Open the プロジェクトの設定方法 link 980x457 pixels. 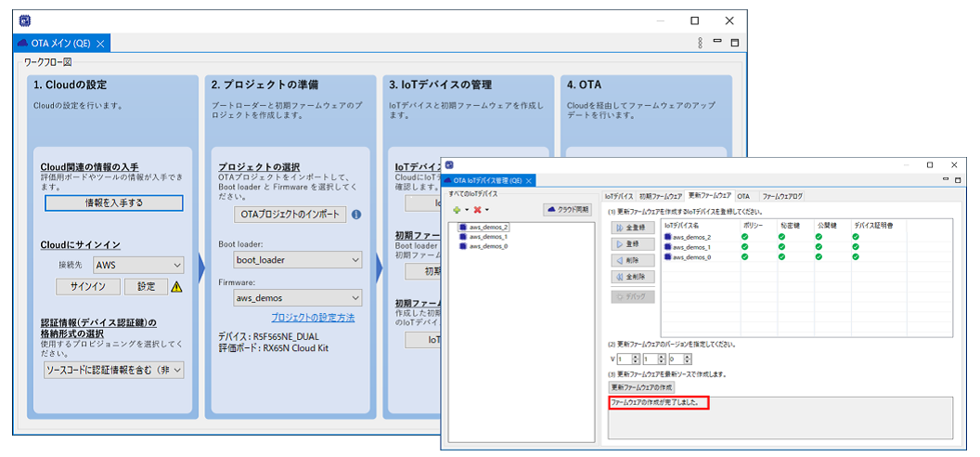tap(311, 318)
